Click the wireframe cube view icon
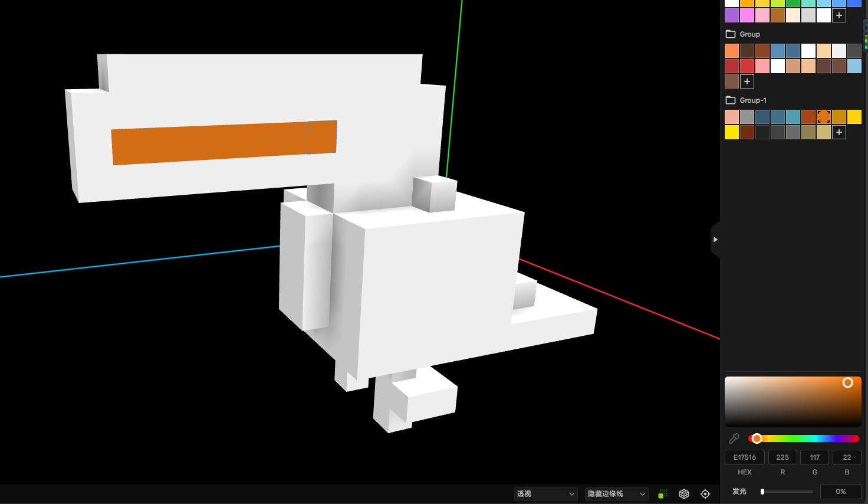The image size is (868, 504). pyautogui.click(x=684, y=494)
